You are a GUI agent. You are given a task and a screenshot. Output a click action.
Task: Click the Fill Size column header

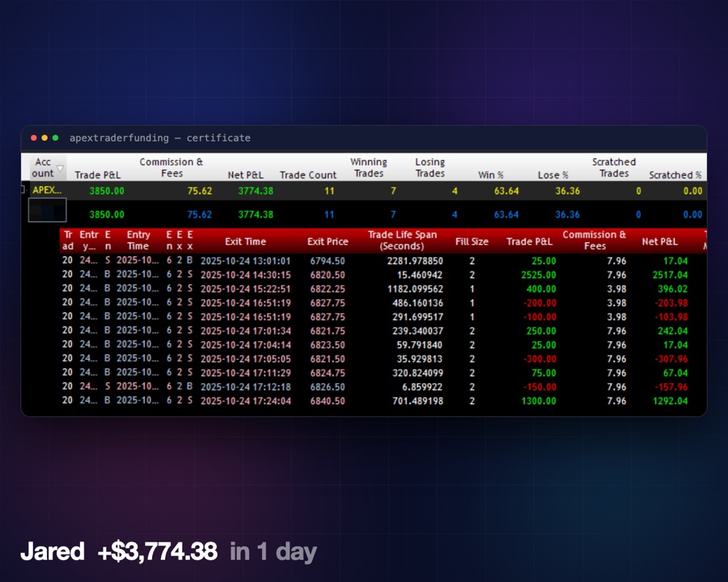(472, 242)
